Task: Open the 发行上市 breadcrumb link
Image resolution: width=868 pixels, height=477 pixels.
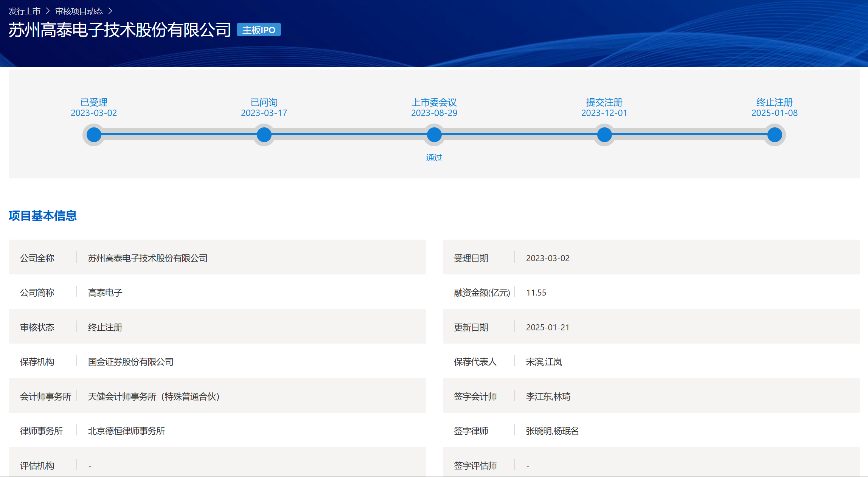Action: click(25, 11)
